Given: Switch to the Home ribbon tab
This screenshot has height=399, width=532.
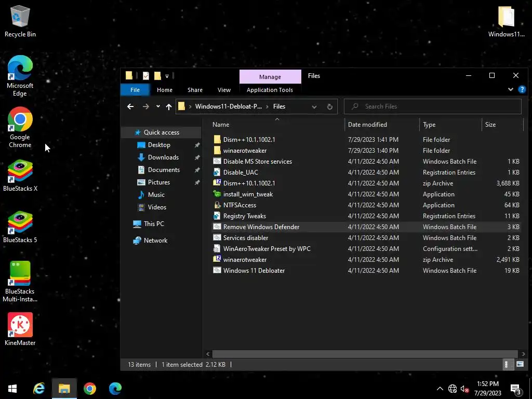Looking at the screenshot, I should point(165,90).
